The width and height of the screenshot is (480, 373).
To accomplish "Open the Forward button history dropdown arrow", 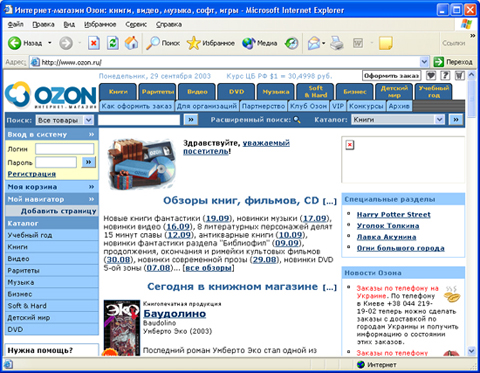I will [80, 43].
